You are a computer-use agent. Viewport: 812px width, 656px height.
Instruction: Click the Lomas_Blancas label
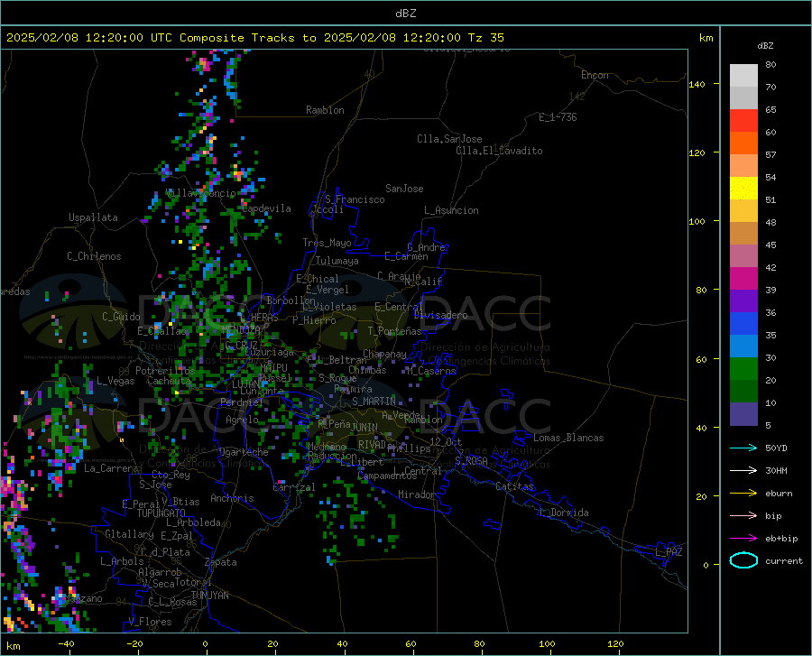pyautogui.click(x=568, y=438)
